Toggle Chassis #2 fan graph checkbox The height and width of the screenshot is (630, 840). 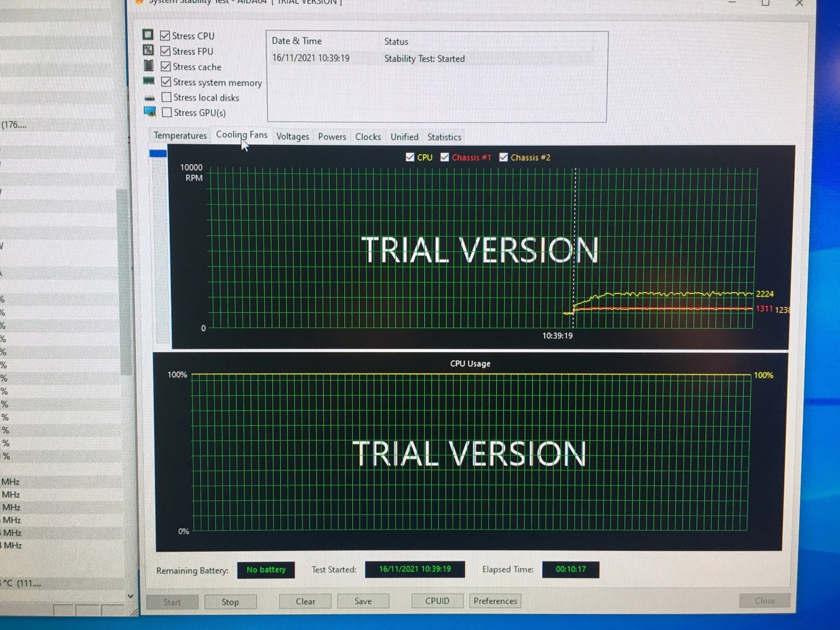coord(503,157)
